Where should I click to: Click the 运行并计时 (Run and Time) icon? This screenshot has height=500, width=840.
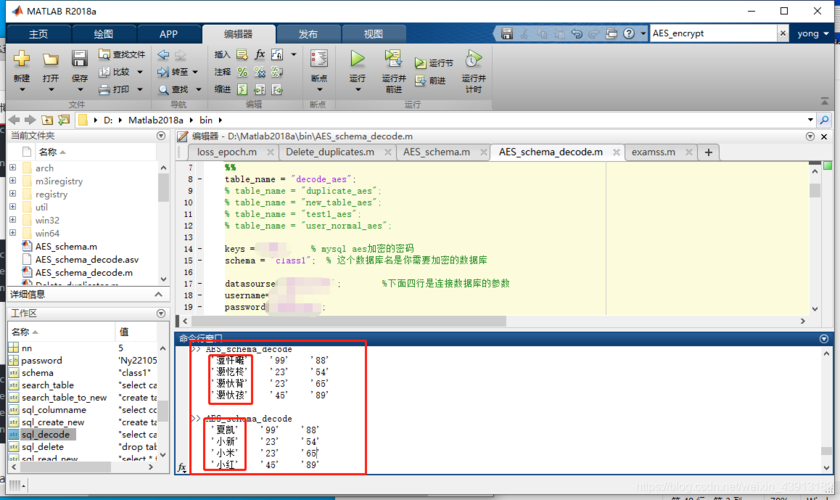(473, 58)
